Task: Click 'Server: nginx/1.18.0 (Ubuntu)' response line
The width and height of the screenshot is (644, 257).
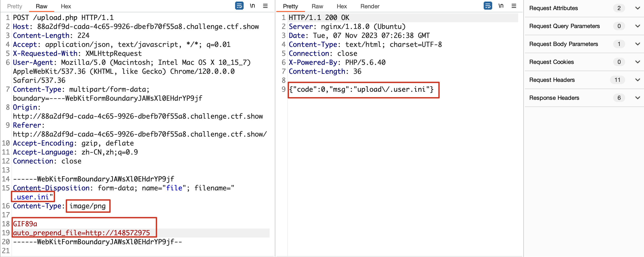Action: pos(347,26)
